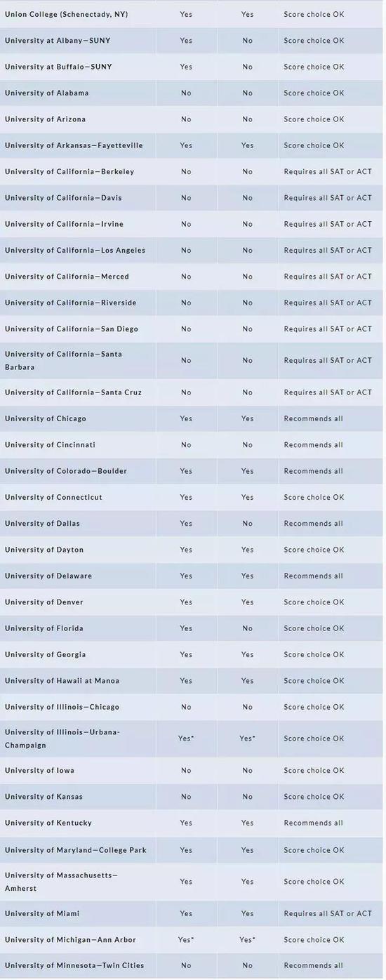Select University of Arkansas—Fayetteville
Image resolution: width=386 pixels, height=980 pixels.
(74, 146)
